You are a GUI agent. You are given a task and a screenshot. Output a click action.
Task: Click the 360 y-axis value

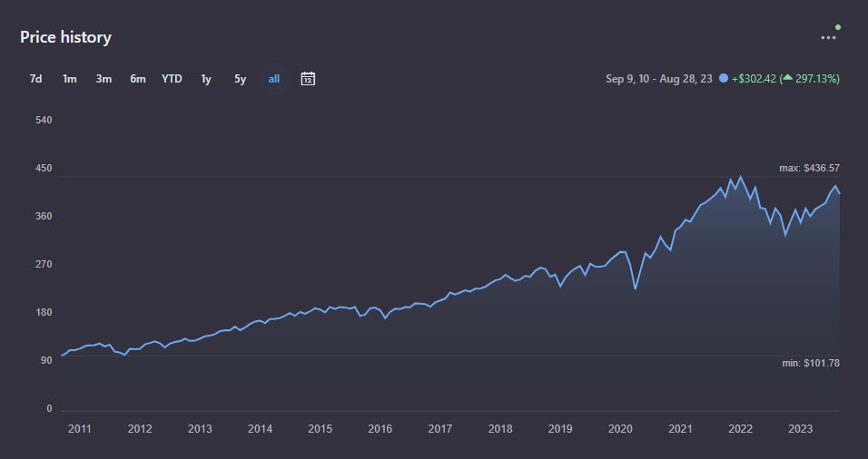pos(44,216)
